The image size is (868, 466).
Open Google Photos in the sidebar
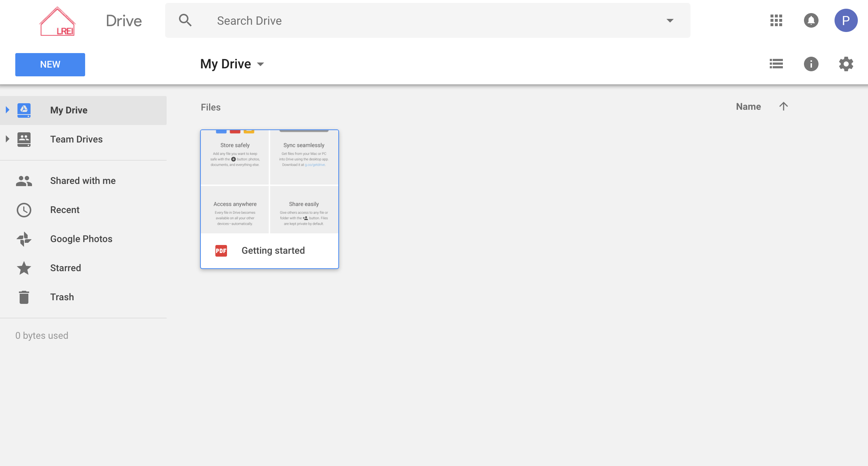coord(81,239)
